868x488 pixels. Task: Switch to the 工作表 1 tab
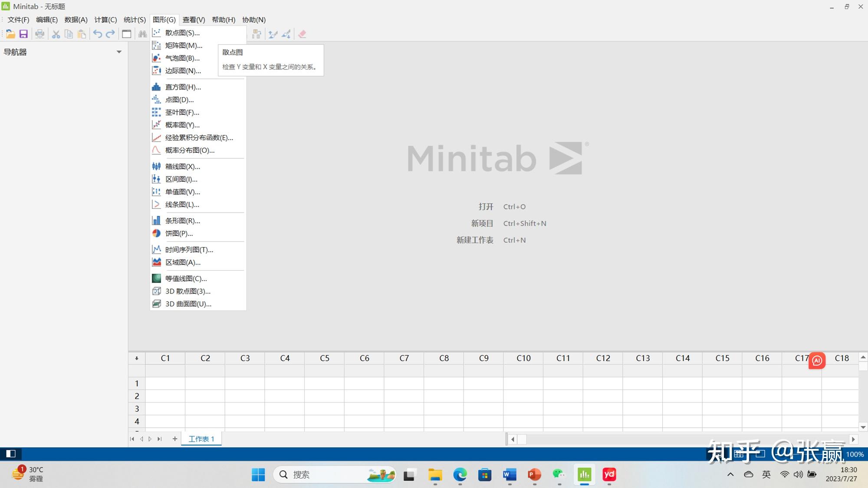[x=201, y=439]
